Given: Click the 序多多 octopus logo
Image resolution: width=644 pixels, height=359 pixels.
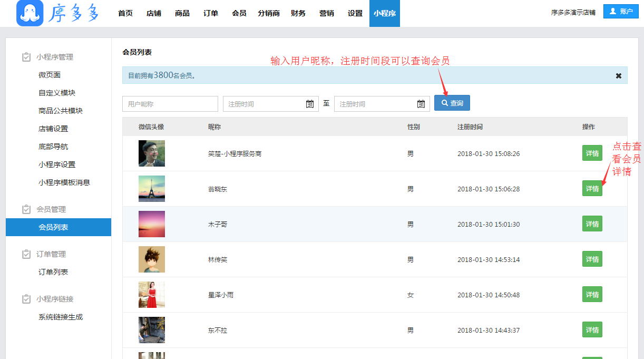Looking at the screenshot, I should pos(30,13).
